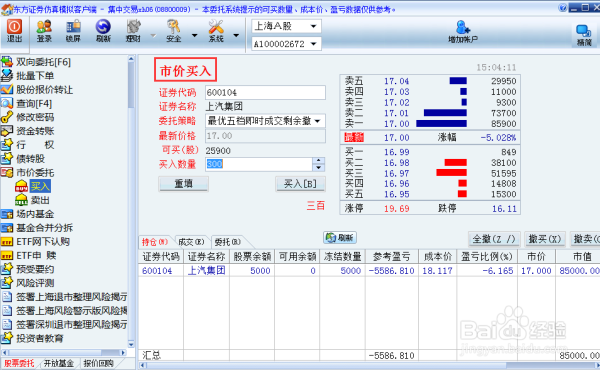
Task: Expand the 安全 dropdown arrow
Action: click(x=194, y=35)
